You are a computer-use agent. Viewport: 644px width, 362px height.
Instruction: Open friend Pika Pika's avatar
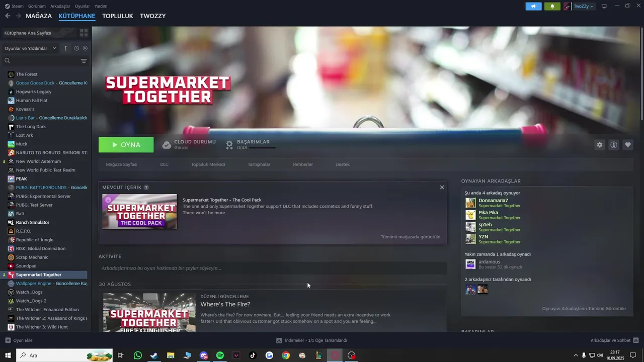coord(470,215)
